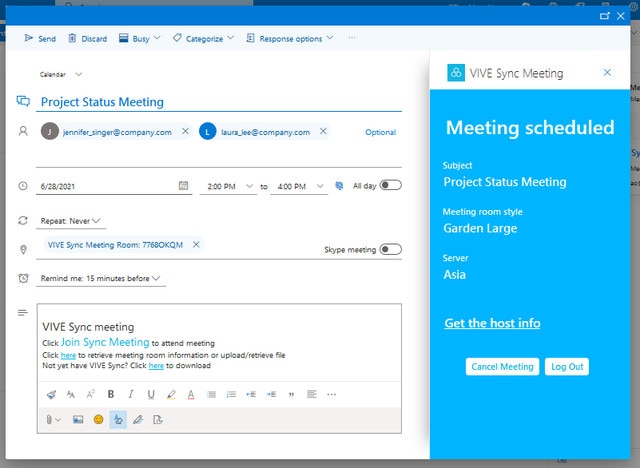Open the date picker calendar icon

tap(184, 186)
